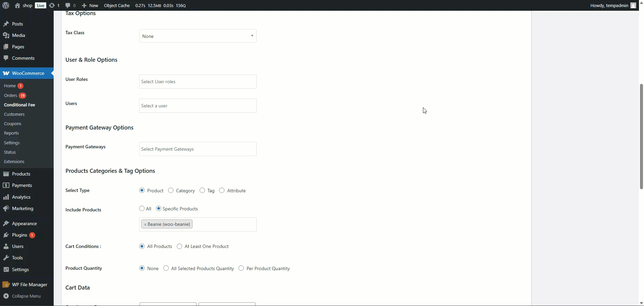Image resolution: width=644 pixels, height=306 pixels.
Task: Click the Posts pin icon
Action: (6, 24)
